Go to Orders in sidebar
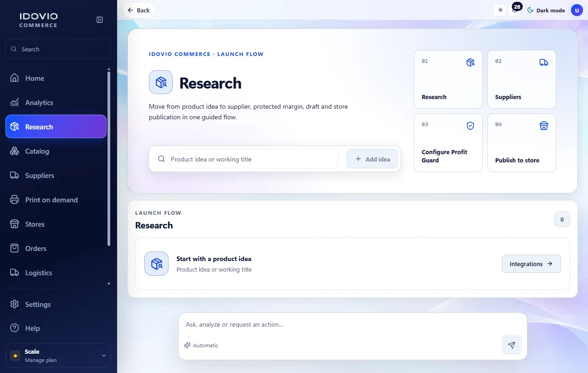 click(x=56, y=249)
